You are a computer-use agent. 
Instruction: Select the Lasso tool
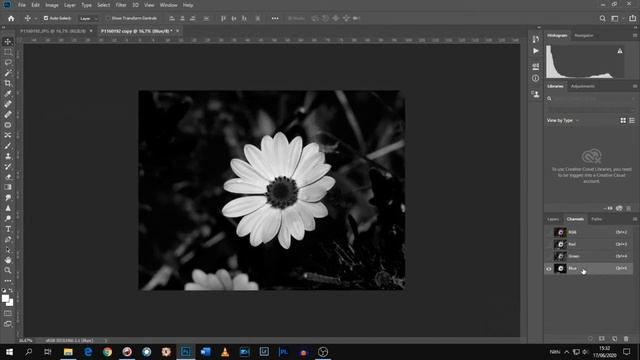[8, 62]
